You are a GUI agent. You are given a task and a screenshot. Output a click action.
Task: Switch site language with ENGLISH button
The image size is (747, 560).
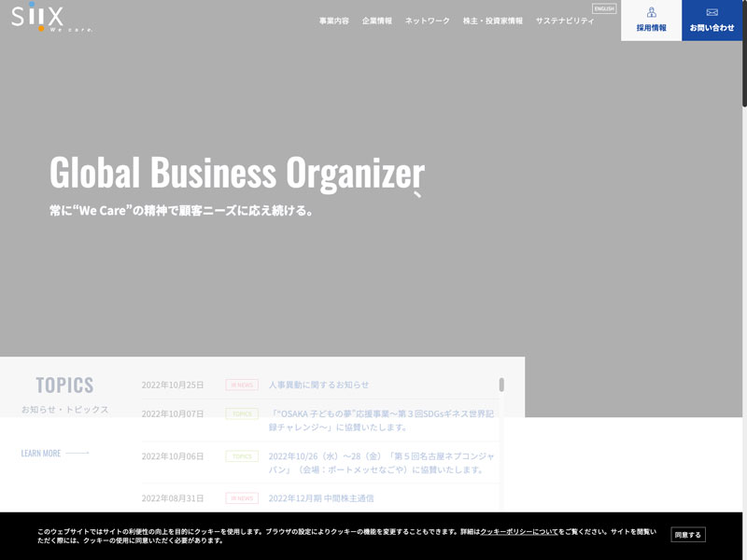[604, 8]
